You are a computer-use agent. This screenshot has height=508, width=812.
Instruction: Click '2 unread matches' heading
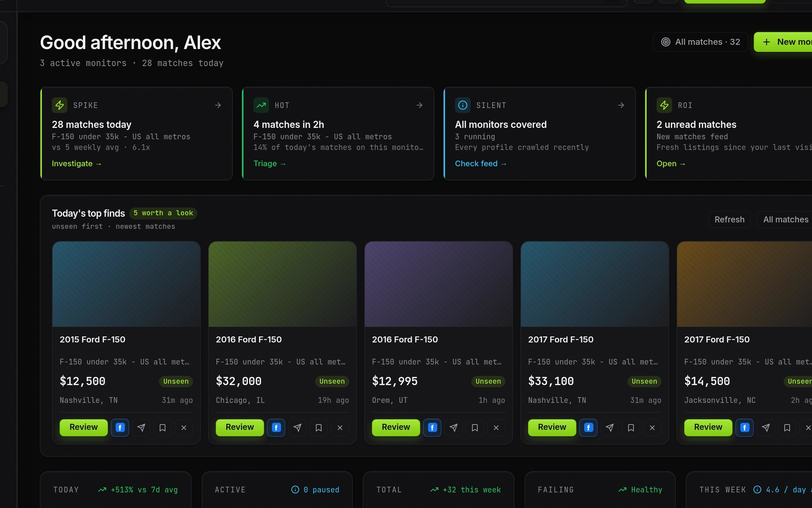pyautogui.click(x=696, y=125)
